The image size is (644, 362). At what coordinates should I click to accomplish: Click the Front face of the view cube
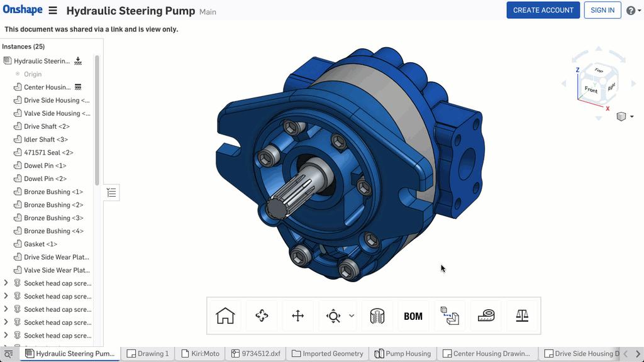(591, 90)
